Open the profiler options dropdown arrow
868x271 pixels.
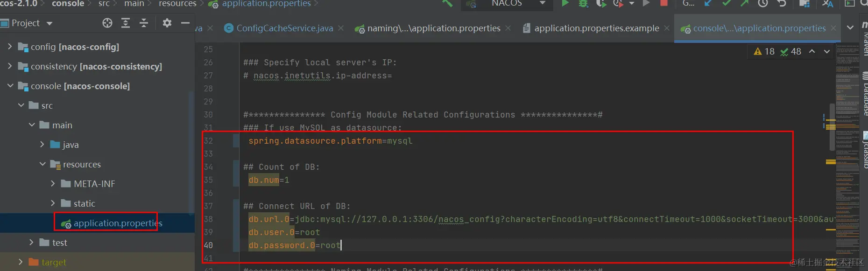coord(632,3)
